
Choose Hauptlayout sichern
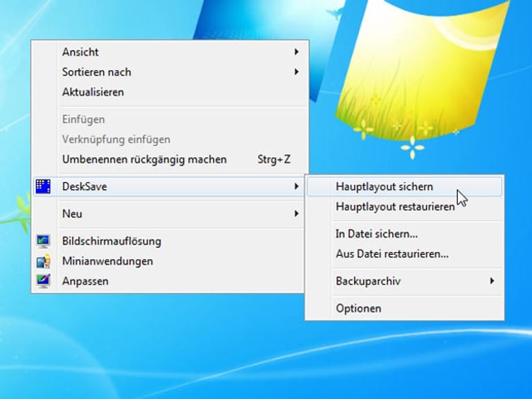pos(405,186)
